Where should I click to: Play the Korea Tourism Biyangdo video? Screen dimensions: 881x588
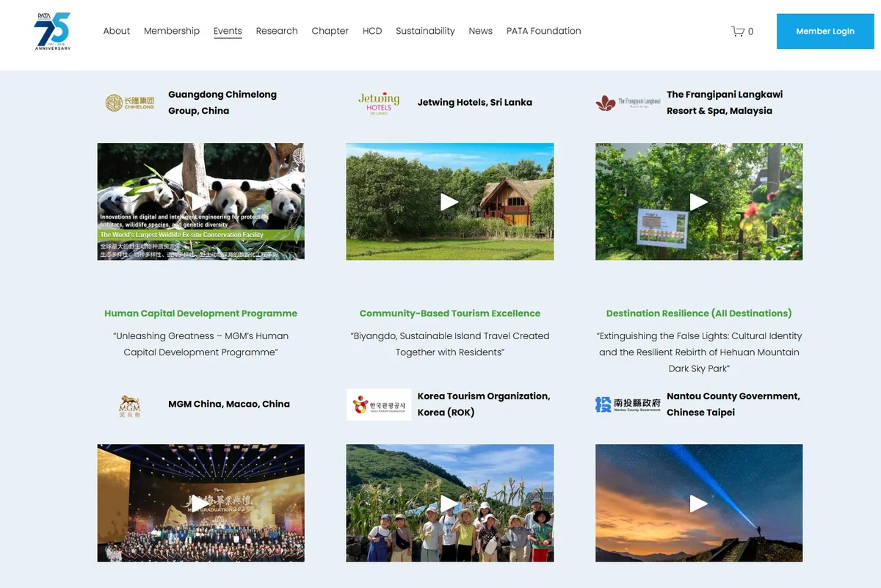pyautogui.click(x=449, y=503)
